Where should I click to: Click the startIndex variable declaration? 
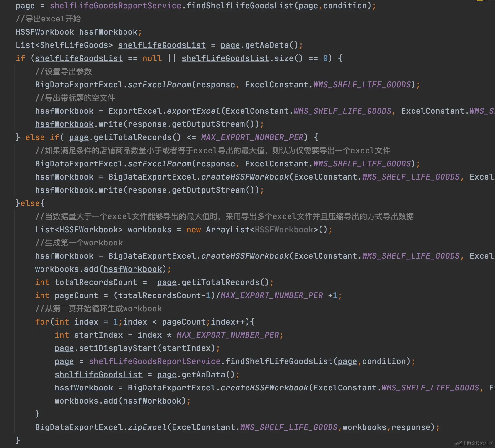98,335
